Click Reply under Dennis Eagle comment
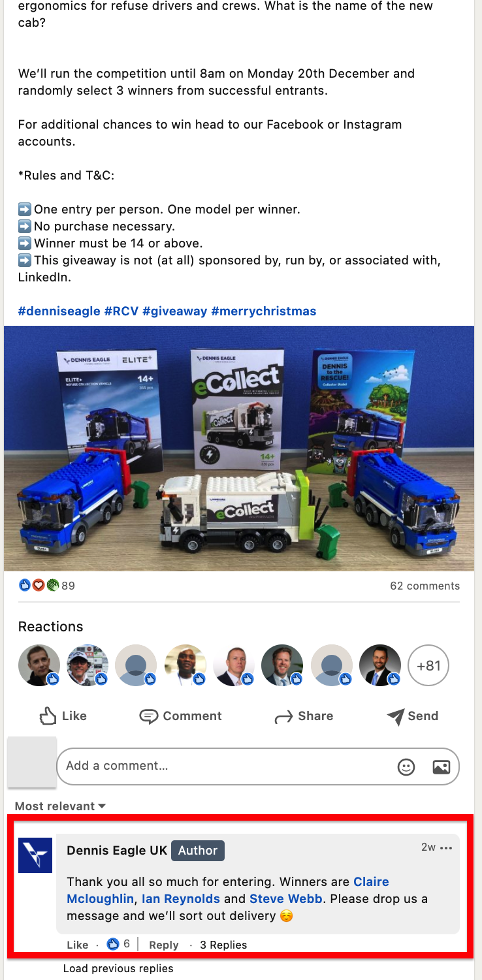Screen dimensions: 482x980 pyautogui.click(x=163, y=945)
